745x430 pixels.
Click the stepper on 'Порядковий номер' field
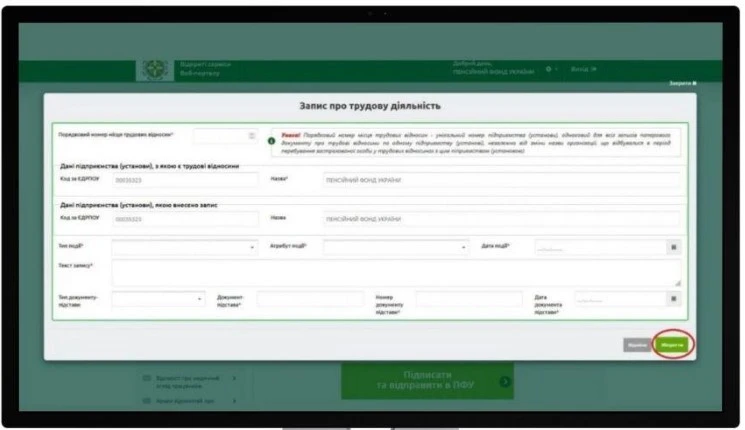pos(251,136)
